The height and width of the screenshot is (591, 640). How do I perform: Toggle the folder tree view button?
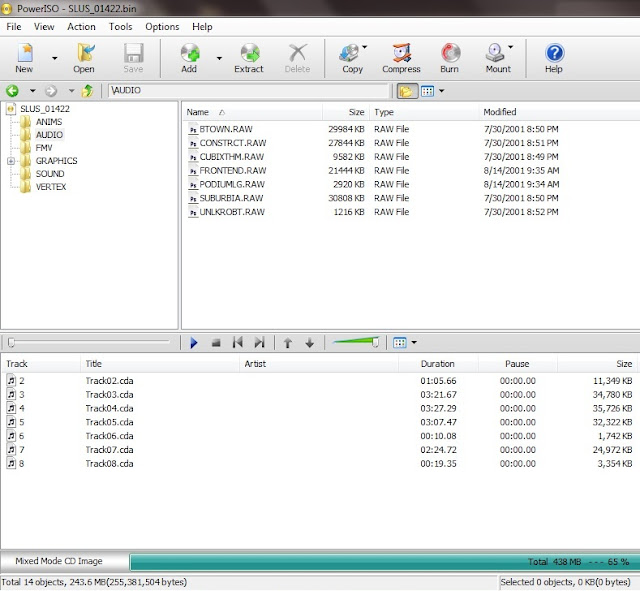407,91
